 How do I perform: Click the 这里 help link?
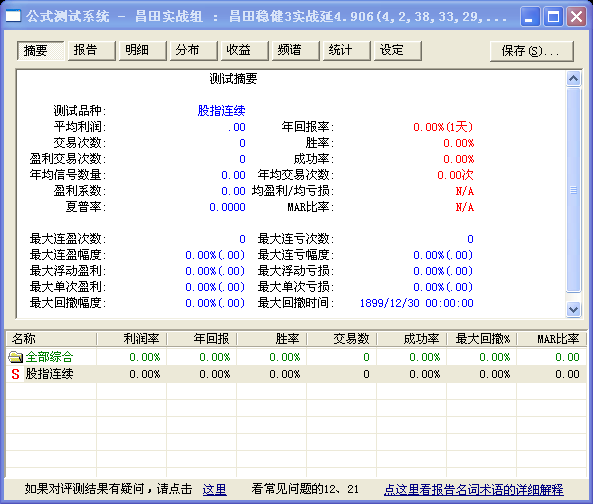(x=214, y=489)
